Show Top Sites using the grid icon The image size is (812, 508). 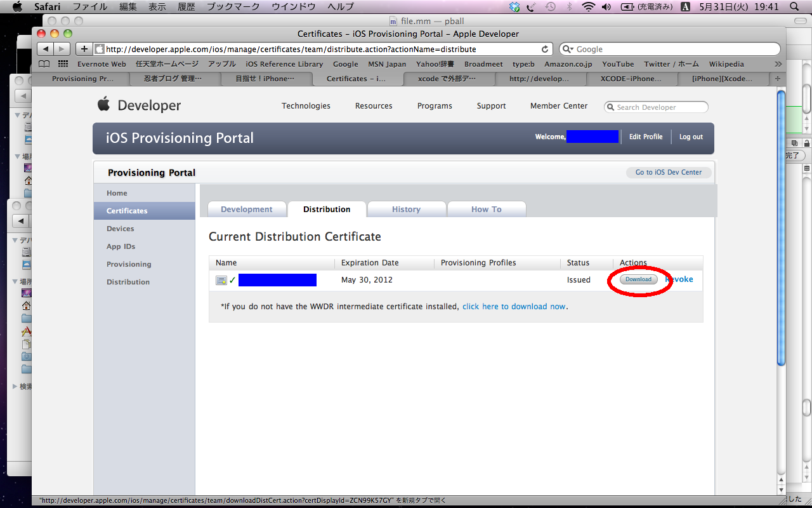point(63,63)
